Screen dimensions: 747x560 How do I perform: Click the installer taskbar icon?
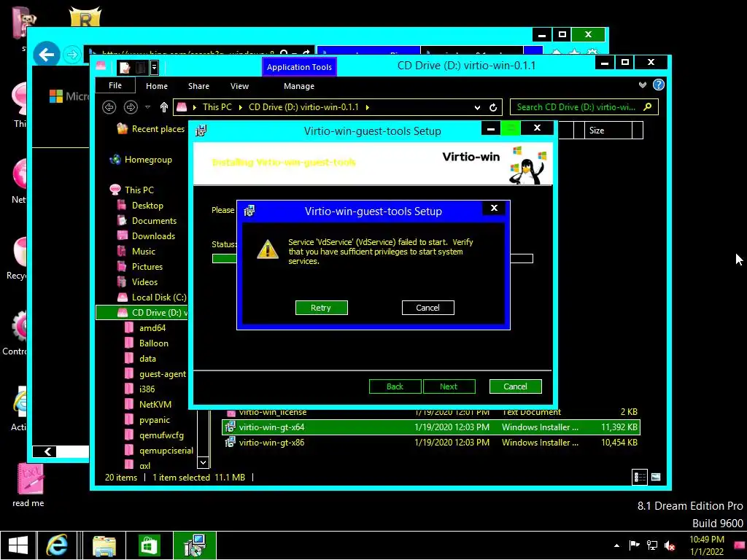click(195, 545)
